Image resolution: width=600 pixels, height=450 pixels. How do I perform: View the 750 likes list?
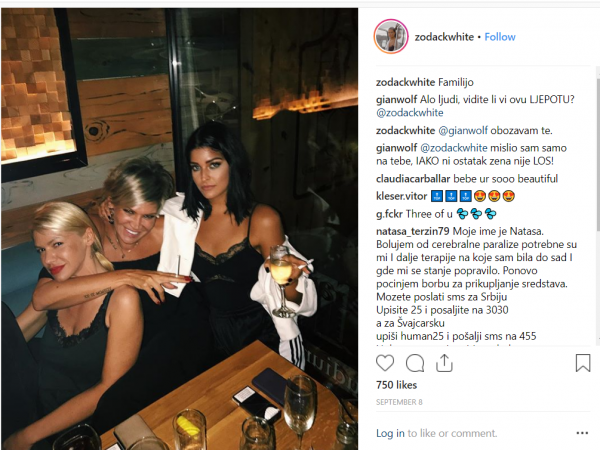(x=396, y=385)
